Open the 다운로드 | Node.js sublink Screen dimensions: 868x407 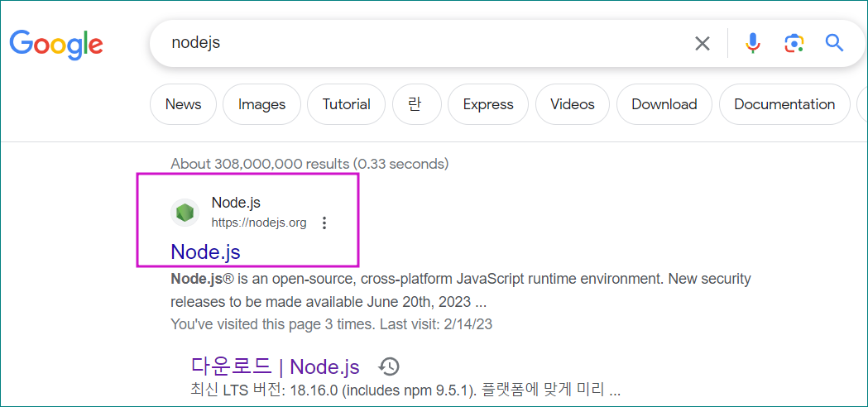[275, 366]
